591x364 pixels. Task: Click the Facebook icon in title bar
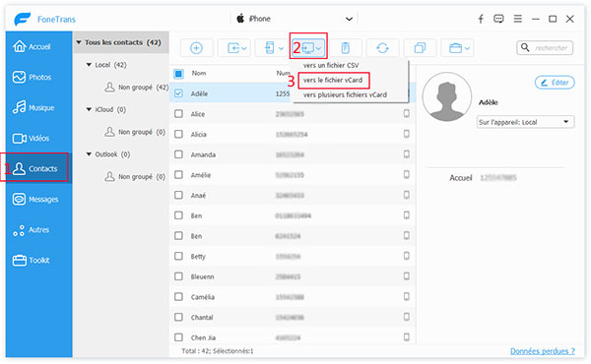coord(481,19)
